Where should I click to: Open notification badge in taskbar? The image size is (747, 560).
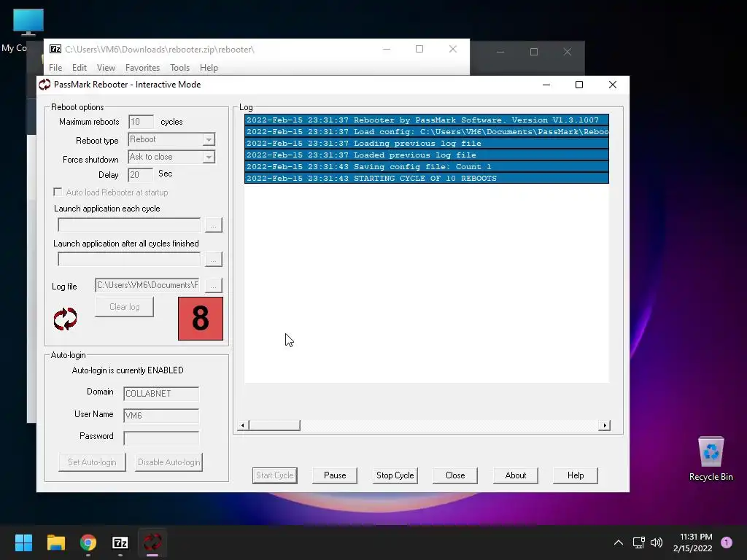(x=727, y=542)
